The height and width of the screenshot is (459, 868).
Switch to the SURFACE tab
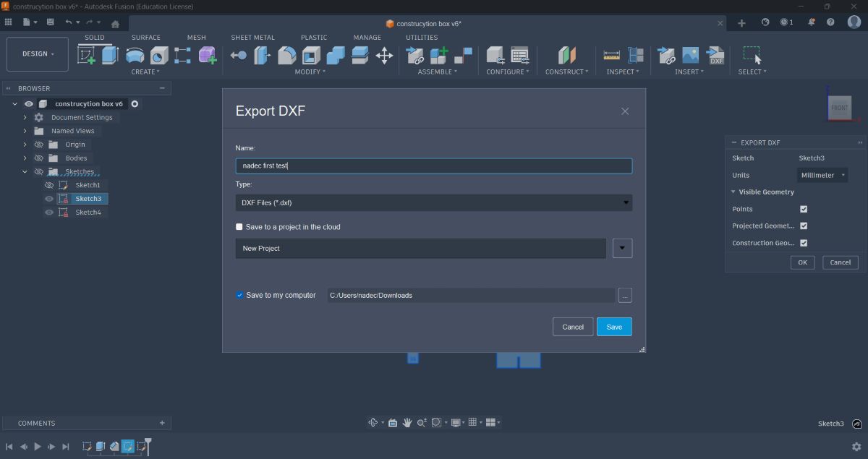tap(145, 37)
